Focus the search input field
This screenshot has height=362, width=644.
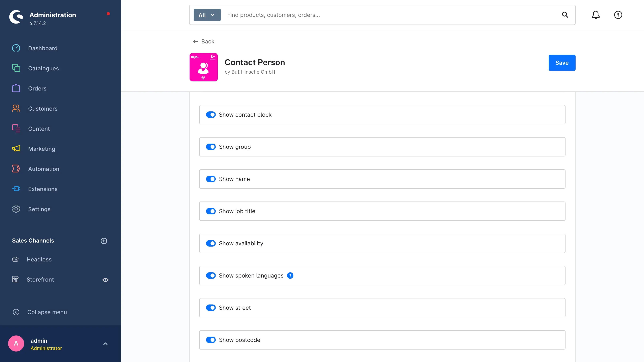click(391, 15)
